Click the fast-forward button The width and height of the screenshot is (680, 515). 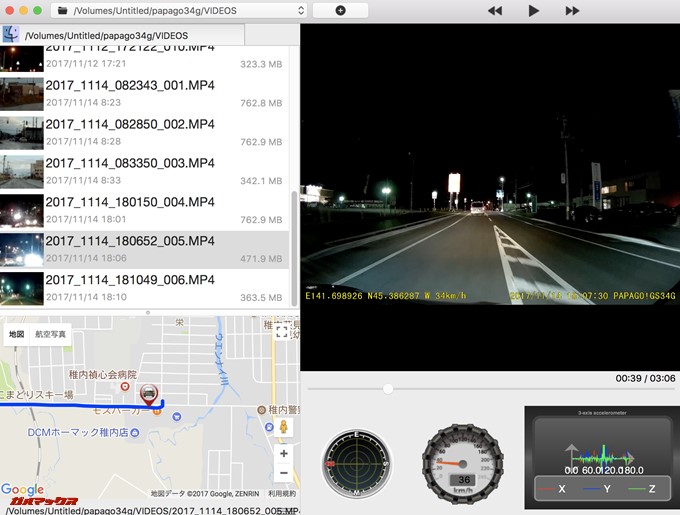[x=572, y=11]
